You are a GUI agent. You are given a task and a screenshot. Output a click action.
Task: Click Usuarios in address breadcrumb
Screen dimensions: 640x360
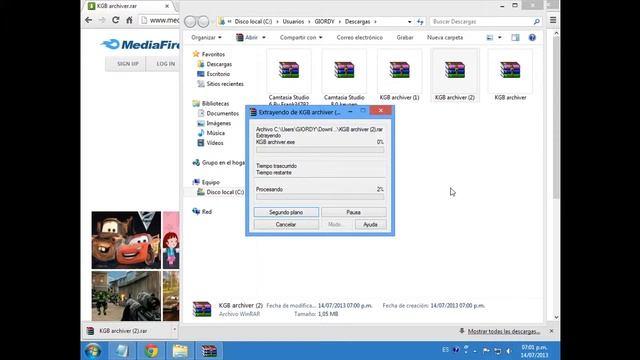tap(293, 22)
